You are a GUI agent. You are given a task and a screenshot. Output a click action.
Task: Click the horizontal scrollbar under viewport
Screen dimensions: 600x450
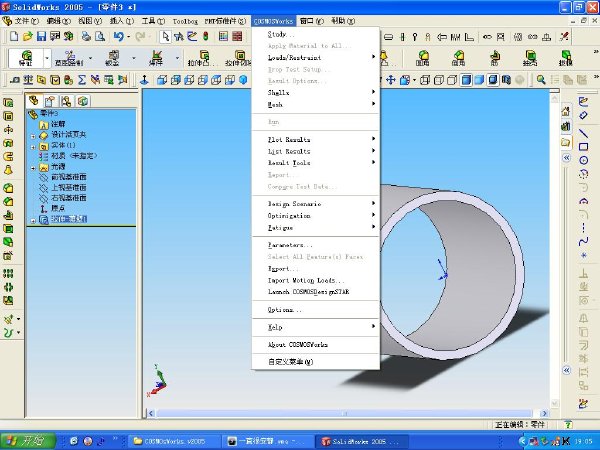coord(344,413)
